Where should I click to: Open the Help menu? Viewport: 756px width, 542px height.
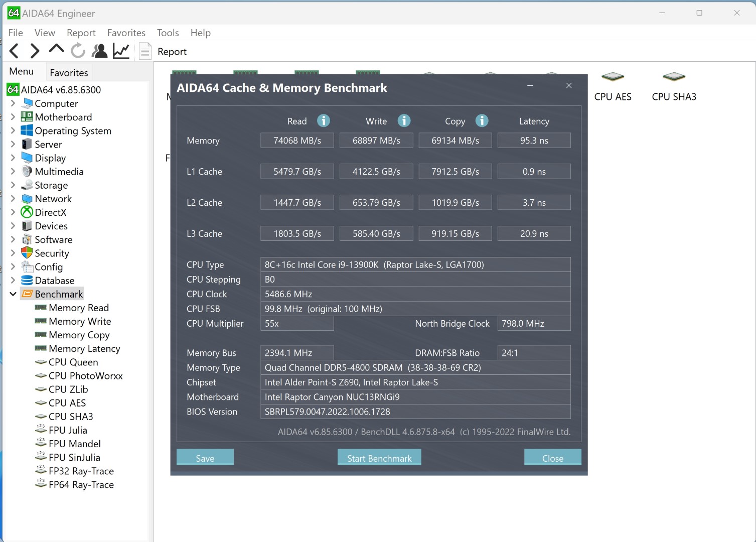tap(200, 33)
